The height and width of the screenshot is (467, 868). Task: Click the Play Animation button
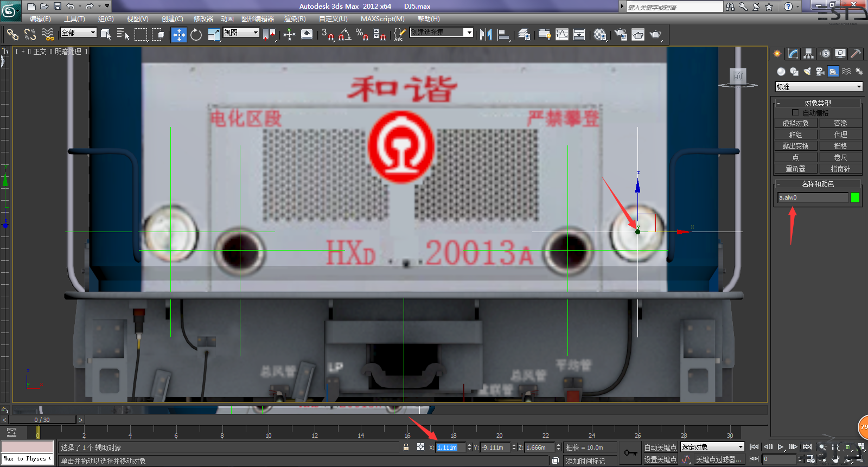780,447
